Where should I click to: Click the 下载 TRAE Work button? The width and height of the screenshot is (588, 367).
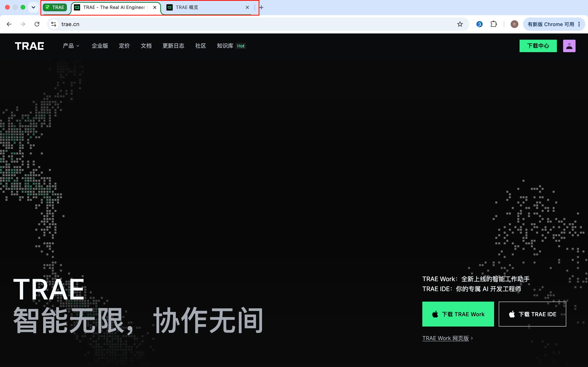[x=458, y=314]
